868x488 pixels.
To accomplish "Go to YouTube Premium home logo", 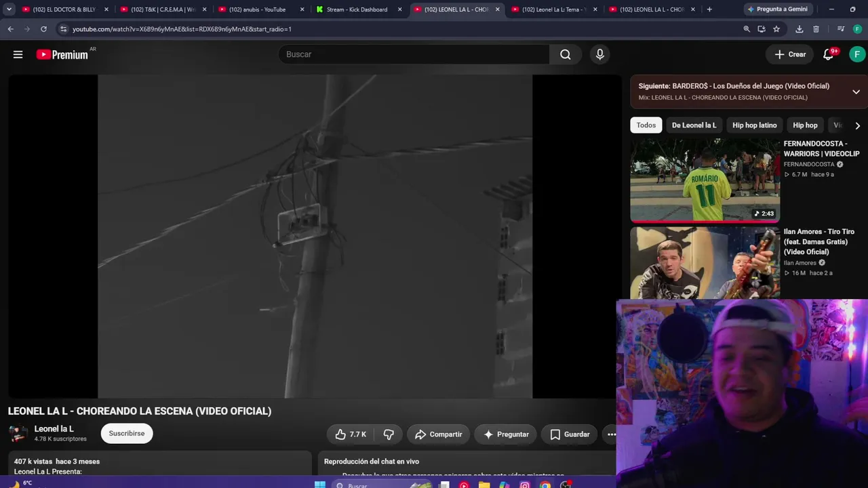I will (x=62, y=54).
